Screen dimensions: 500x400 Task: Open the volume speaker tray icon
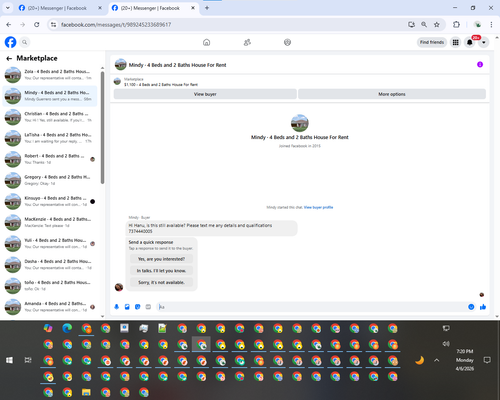(x=446, y=344)
